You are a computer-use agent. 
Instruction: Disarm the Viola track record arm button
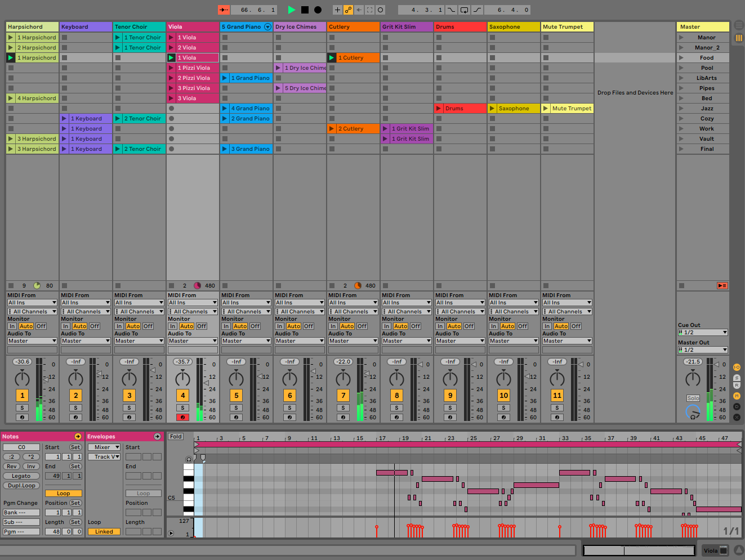click(182, 417)
